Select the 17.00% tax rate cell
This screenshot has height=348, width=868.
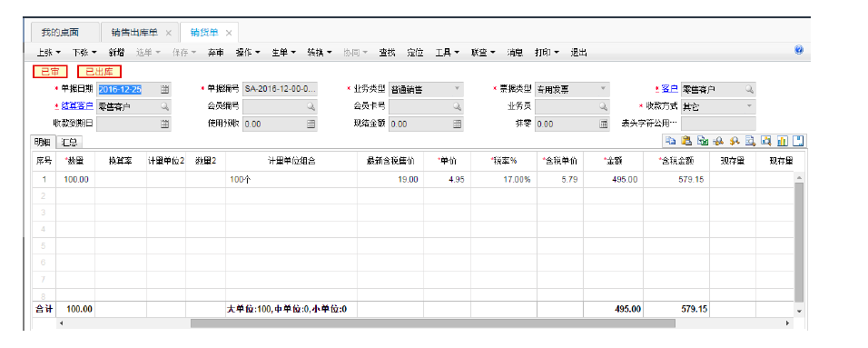[x=504, y=180]
